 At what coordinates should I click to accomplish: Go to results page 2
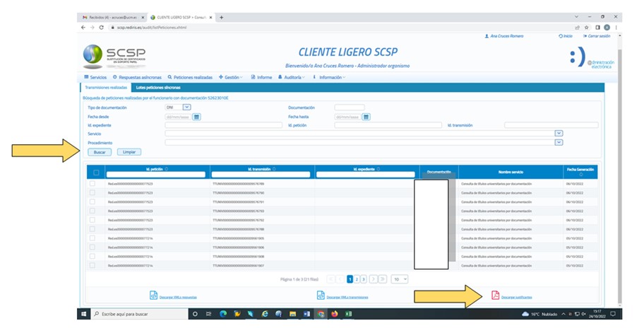pyautogui.click(x=357, y=279)
